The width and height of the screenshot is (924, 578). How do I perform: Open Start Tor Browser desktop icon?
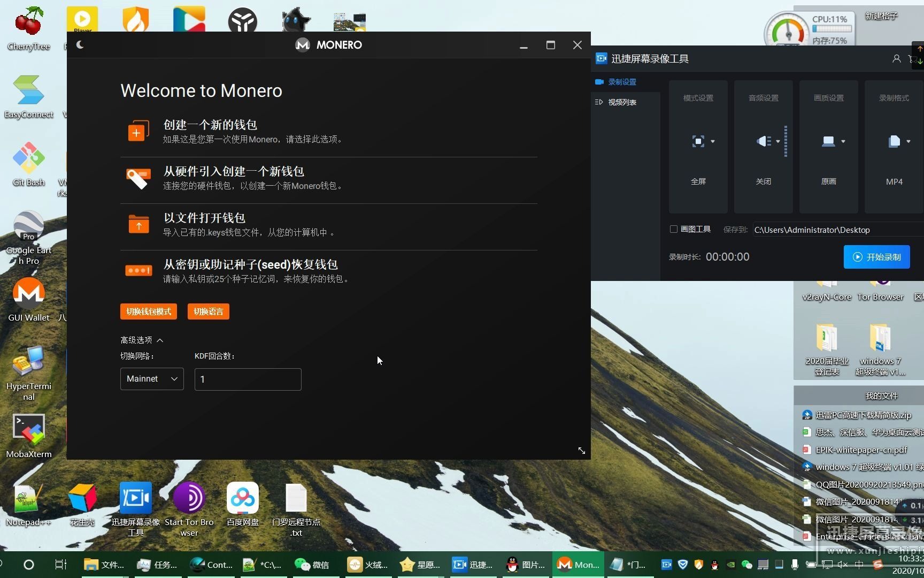point(189,509)
